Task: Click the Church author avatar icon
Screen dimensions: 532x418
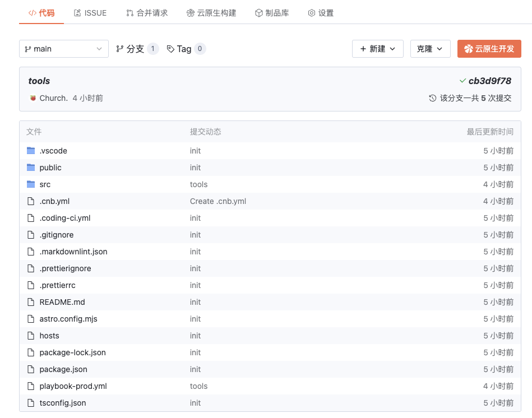Action: pyautogui.click(x=33, y=98)
